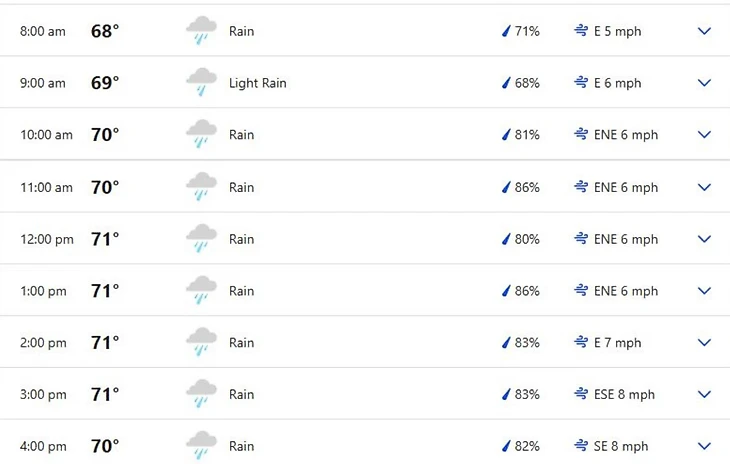Screen dimensions: 730x464
Task: Expand the 8:00 am forecast details chevron
Action: pos(704,31)
